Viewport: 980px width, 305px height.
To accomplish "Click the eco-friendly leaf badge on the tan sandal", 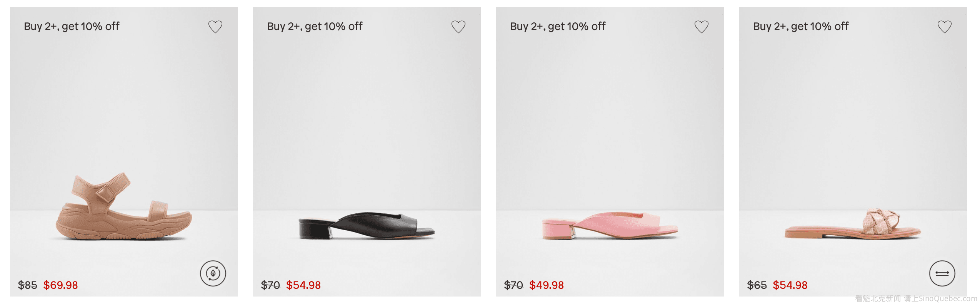I will [213, 273].
